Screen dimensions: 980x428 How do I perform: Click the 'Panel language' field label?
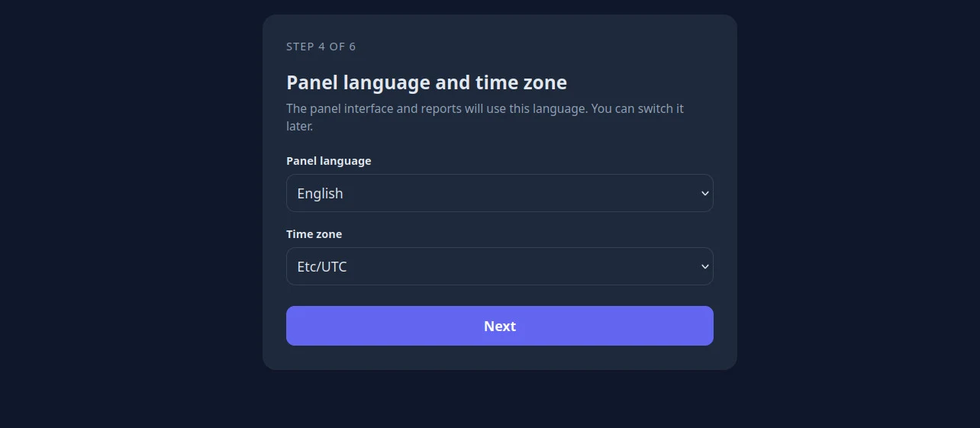click(x=329, y=161)
